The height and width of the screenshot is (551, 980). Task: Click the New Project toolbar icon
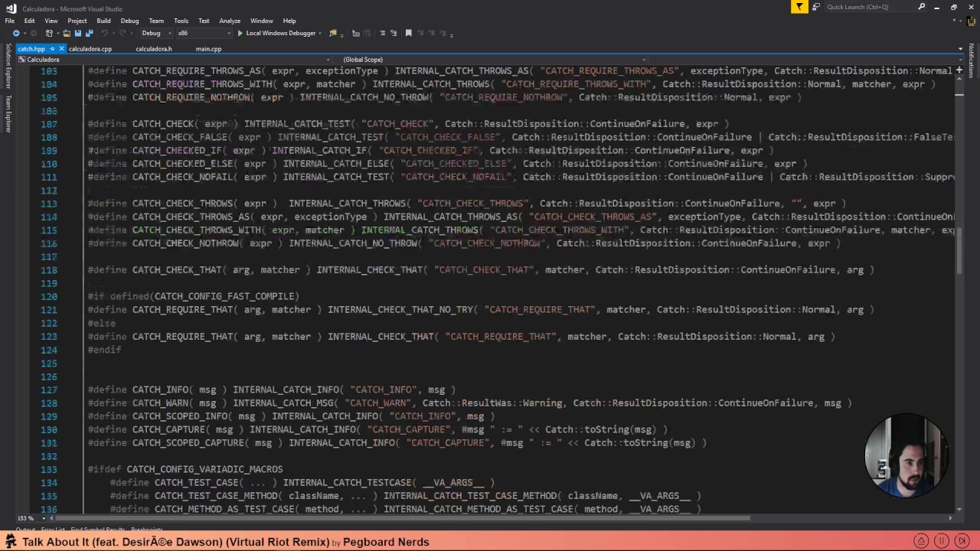(50, 34)
